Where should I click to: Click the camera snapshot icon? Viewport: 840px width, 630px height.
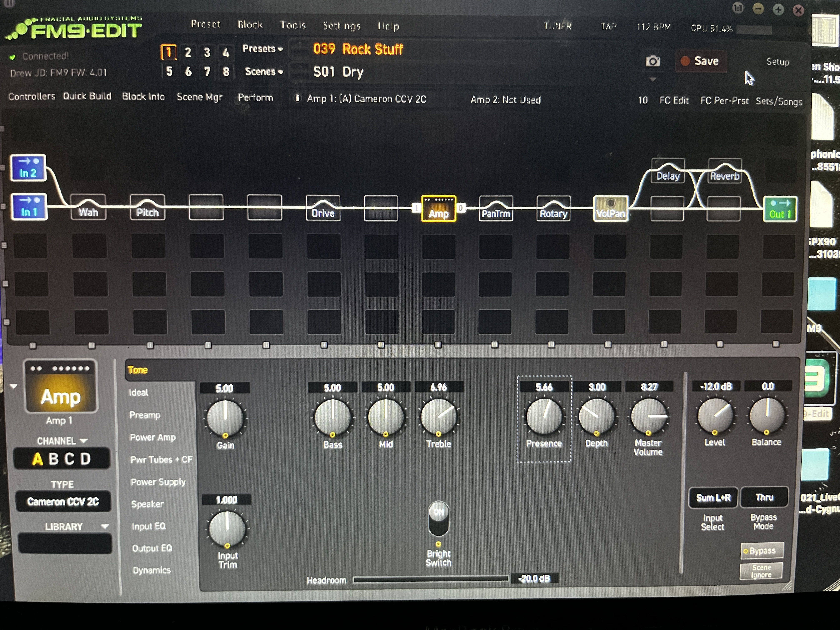[653, 61]
